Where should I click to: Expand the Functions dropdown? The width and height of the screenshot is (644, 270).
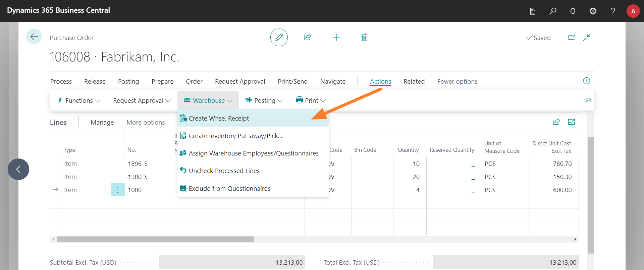point(79,100)
